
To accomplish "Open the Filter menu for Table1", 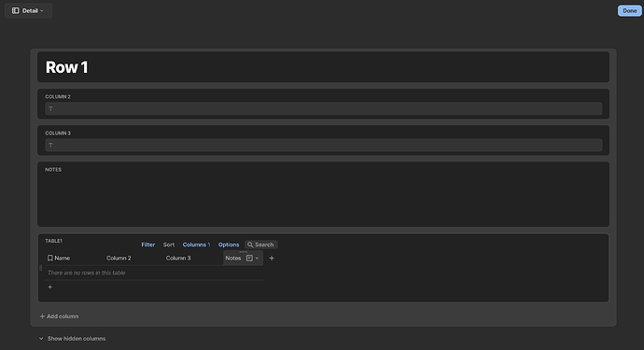I will point(147,245).
